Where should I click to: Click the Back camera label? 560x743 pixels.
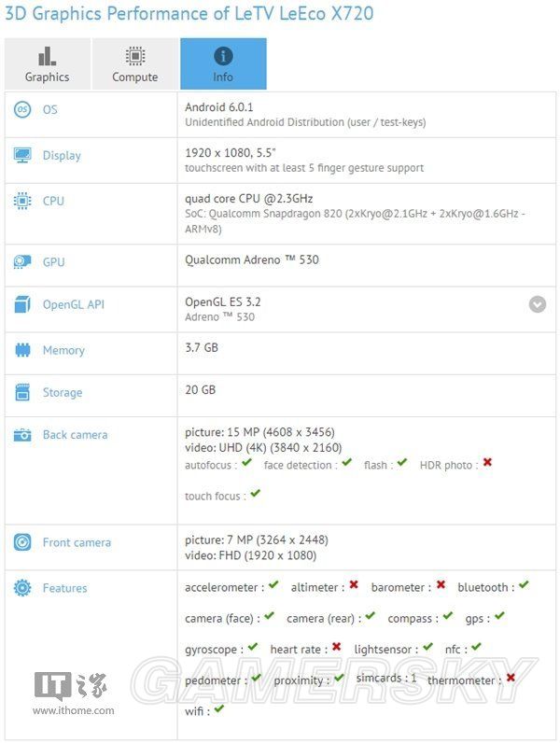[x=75, y=435]
